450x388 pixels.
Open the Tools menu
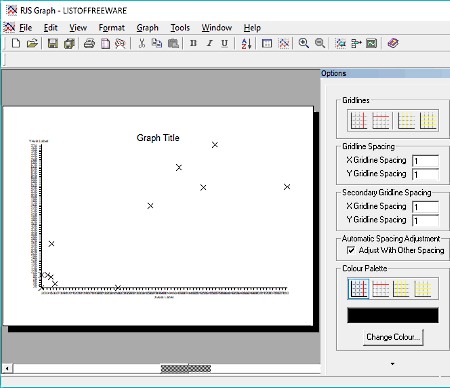point(180,28)
